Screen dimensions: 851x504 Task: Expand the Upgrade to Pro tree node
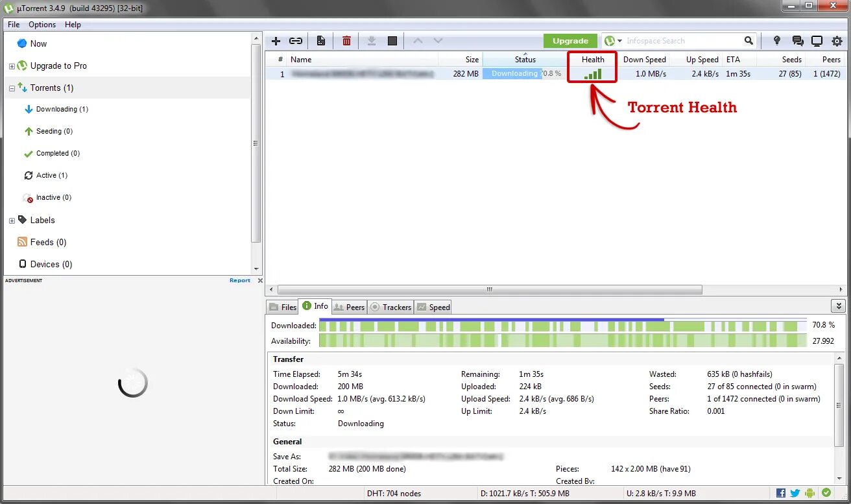12,66
